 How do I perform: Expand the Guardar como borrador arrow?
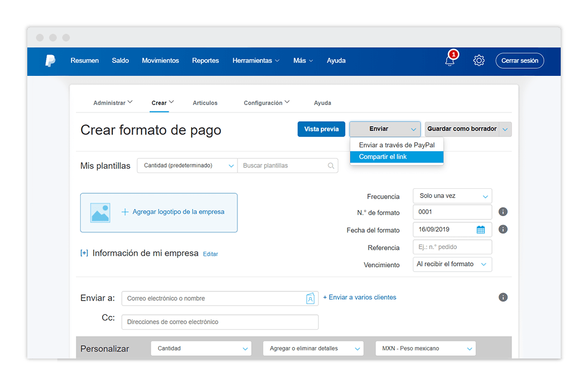click(x=505, y=129)
